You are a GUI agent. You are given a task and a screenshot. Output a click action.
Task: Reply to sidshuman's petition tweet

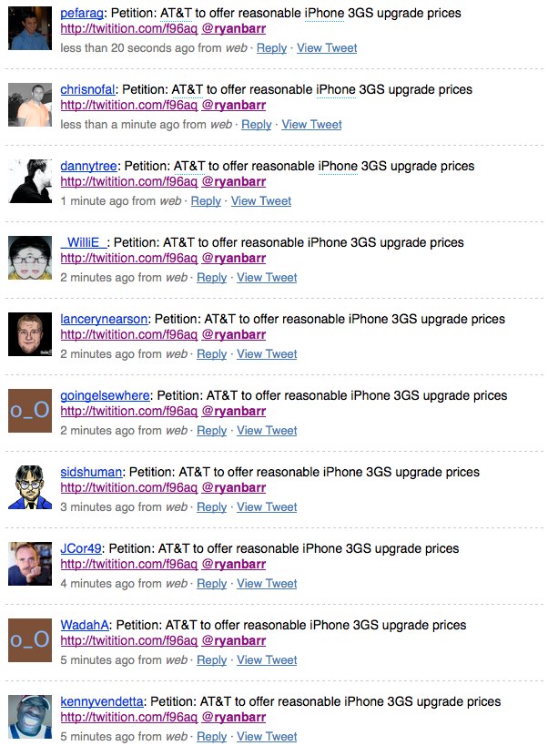(211, 507)
